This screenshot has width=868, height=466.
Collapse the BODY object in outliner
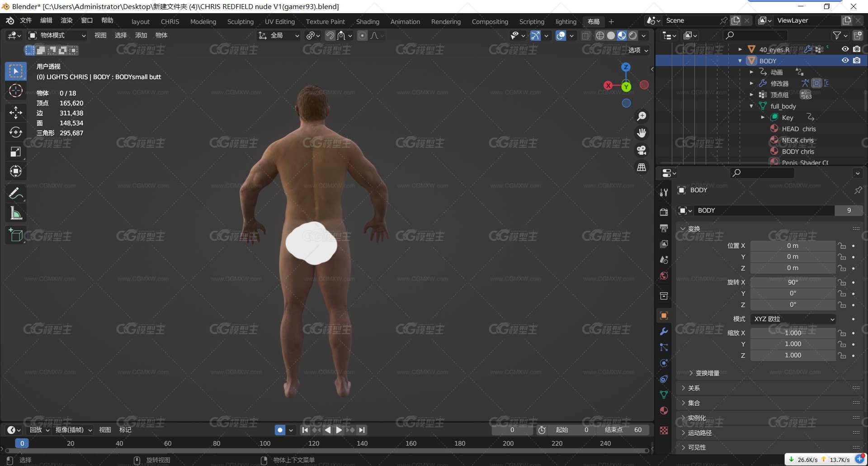pyautogui.click(x=740, y=61)
